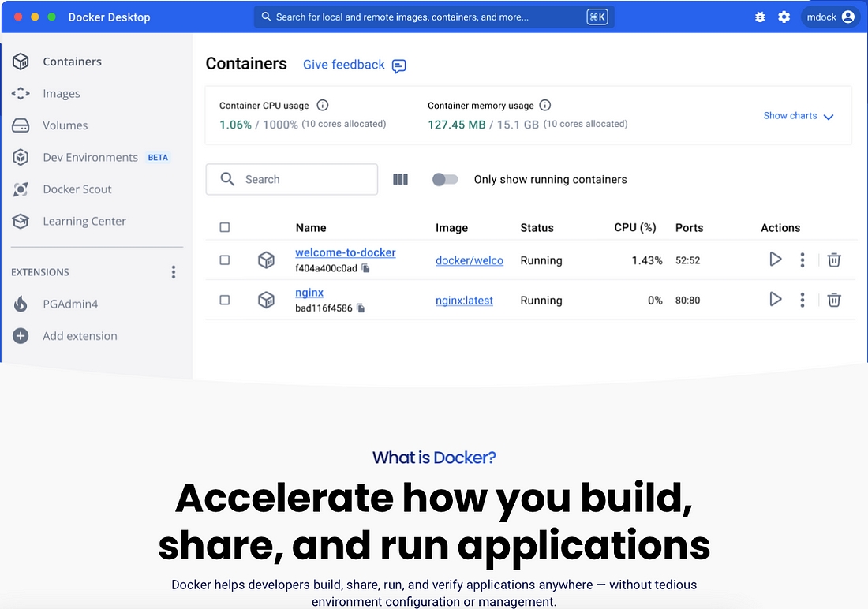Click the Name column header

(311, 227)
